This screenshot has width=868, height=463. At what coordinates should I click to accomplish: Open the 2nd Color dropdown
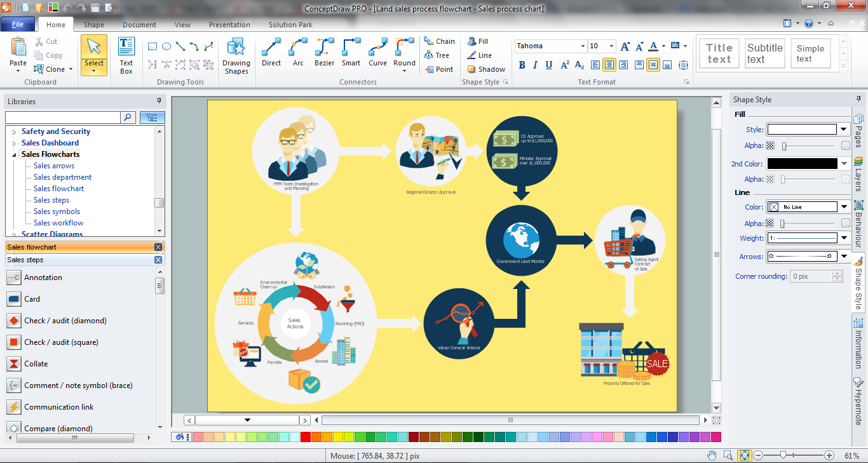844,164
